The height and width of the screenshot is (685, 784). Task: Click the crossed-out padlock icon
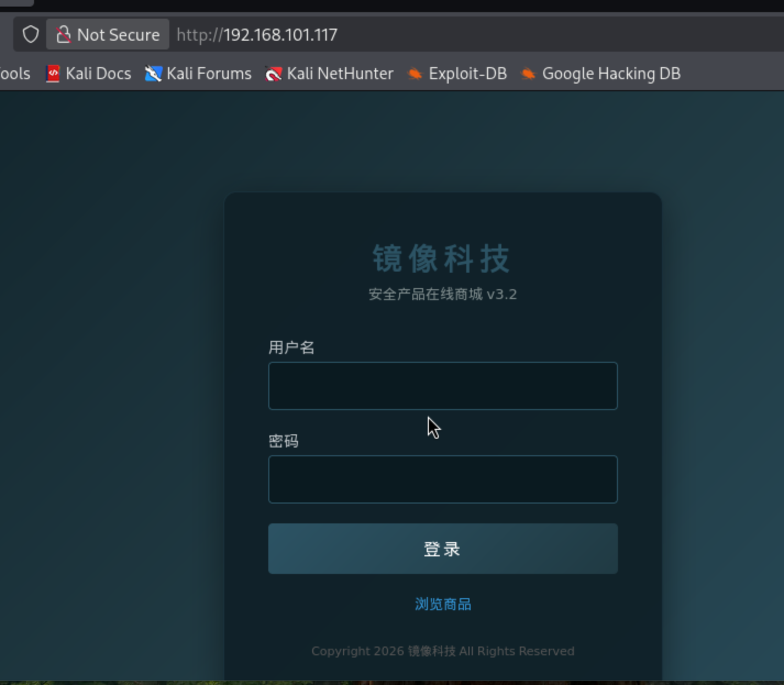pos(64,35)
